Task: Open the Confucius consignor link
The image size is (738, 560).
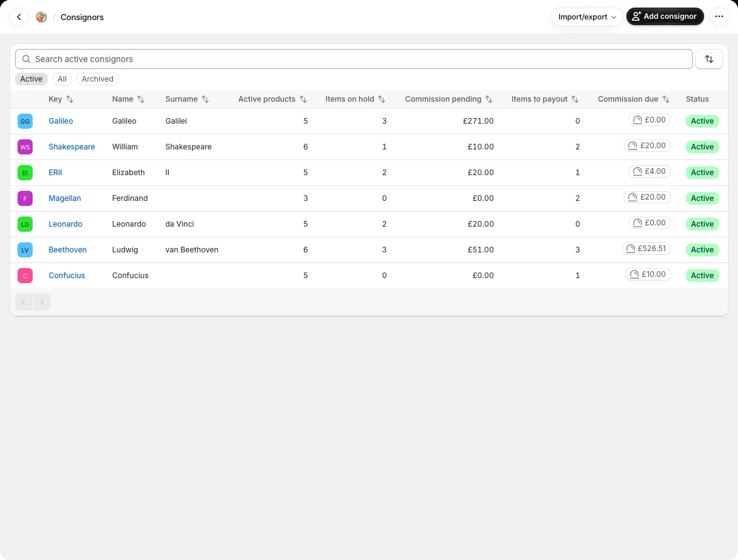Action: [x=67, y=276]
